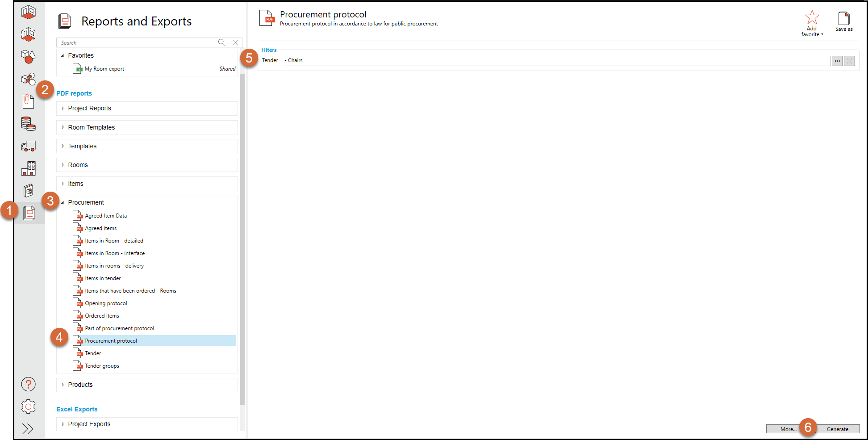Open the catalog book icon in sidebar
The image size is (868, 440).
pyautogui.click(x=28, y=190)
